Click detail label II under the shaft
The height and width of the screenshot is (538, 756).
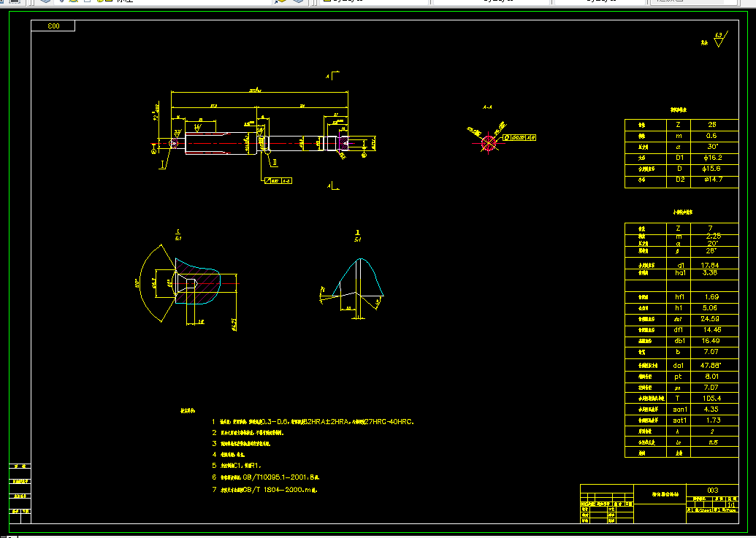(275, 162)
